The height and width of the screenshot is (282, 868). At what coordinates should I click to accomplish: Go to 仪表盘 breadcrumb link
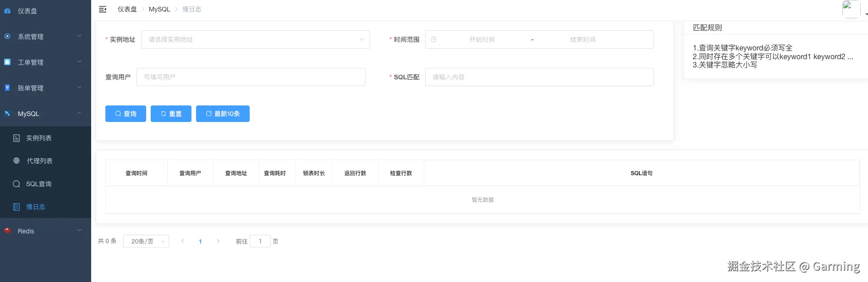127,9
